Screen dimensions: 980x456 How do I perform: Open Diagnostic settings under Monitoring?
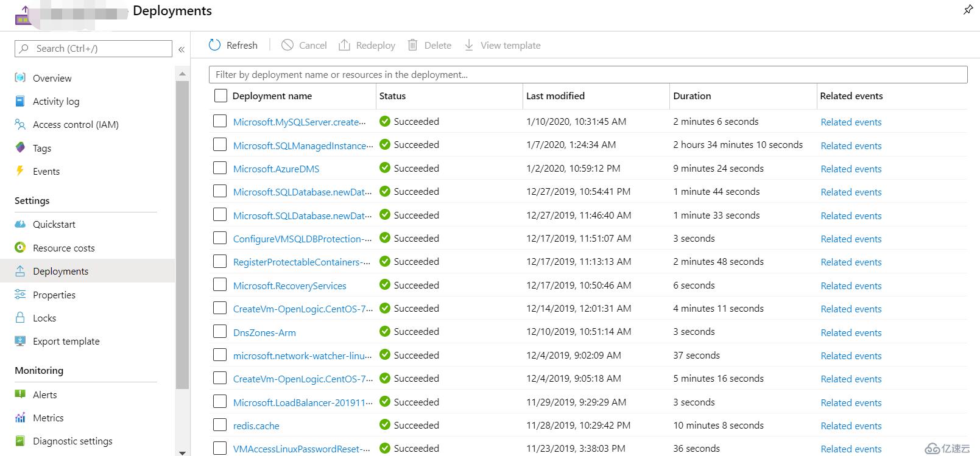click(72, 441)
